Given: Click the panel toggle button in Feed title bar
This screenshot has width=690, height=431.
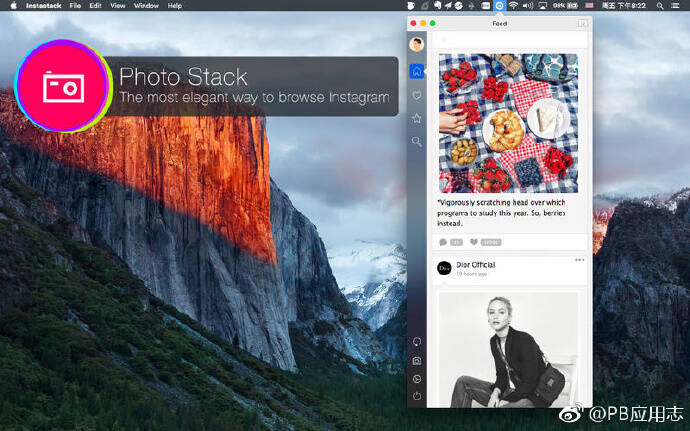Looking at the screenshot, I should (583, 23).
